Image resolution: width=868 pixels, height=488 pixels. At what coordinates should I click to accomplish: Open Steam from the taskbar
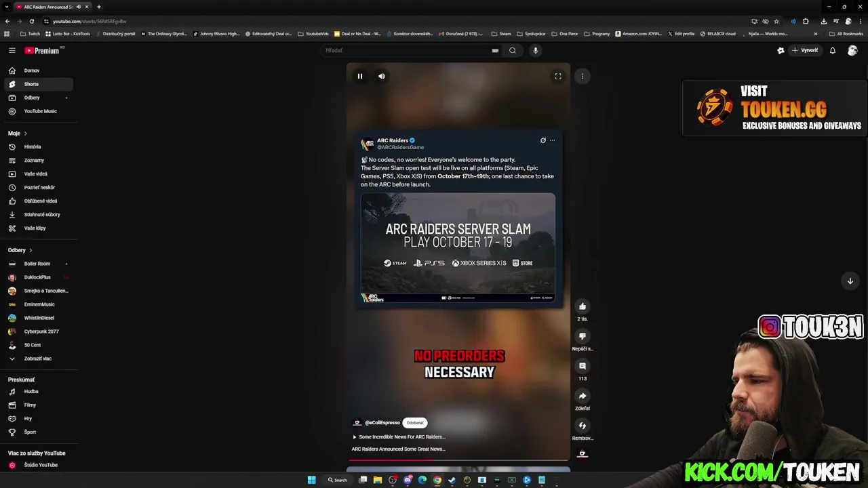click(x=452, y=480)
